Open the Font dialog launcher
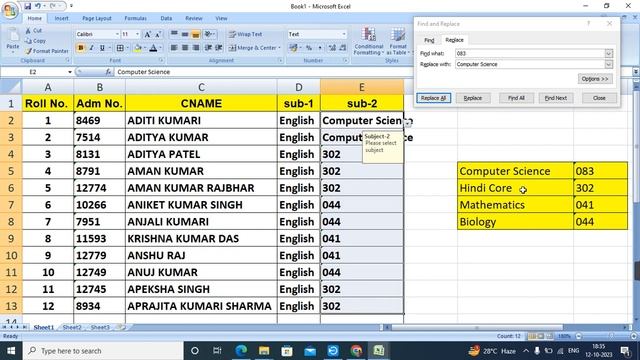640x360 pixels. 161,60
